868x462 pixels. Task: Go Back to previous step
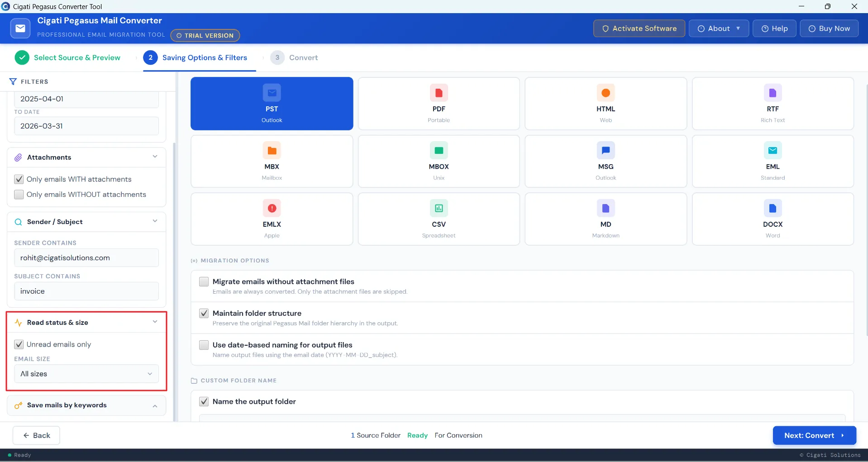pos(36,435)
